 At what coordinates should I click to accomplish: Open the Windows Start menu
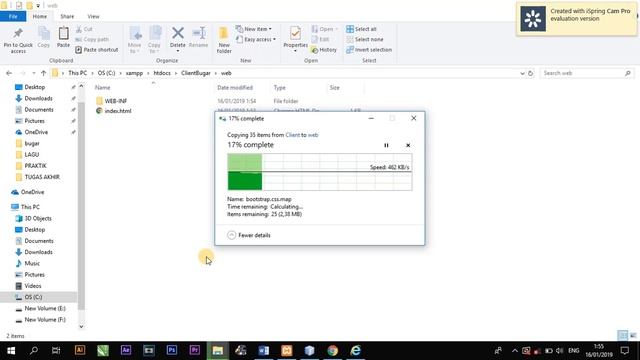click(x=11, y=350)
